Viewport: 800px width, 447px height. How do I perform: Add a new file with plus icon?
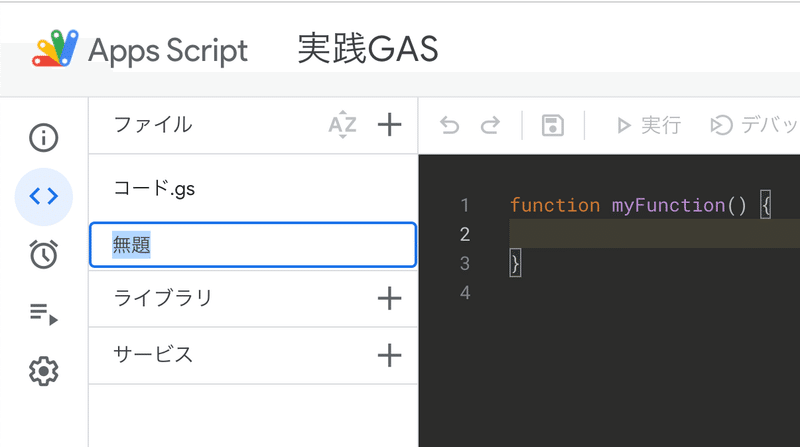389,125
